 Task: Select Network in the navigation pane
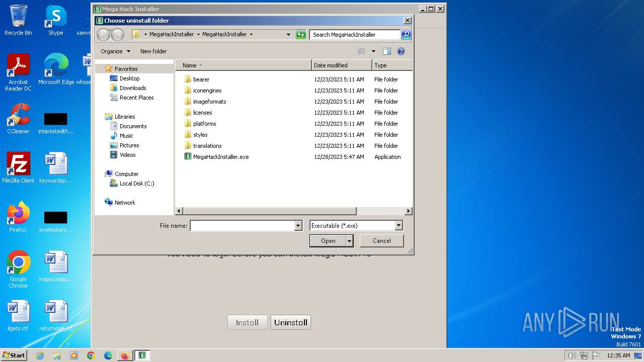pos(124,203)
